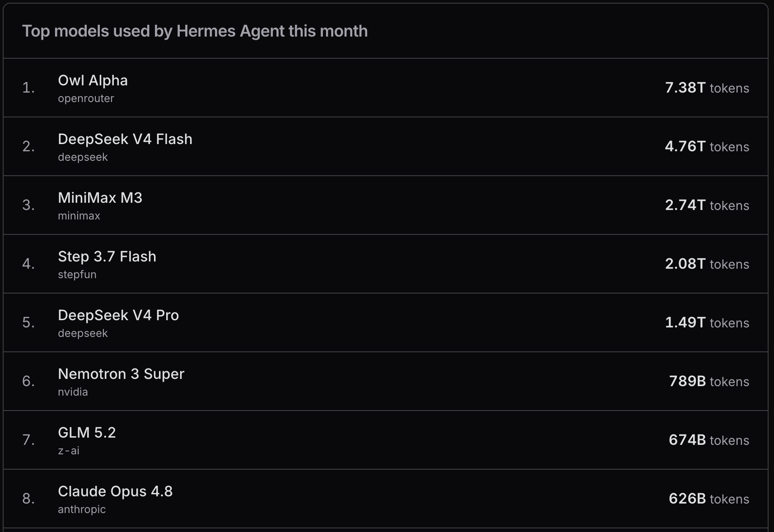The height and width of the screenshot is (532, 774).
Task: Open the Claude Opus 4.8 model link
Action: (x=115, y=491)
